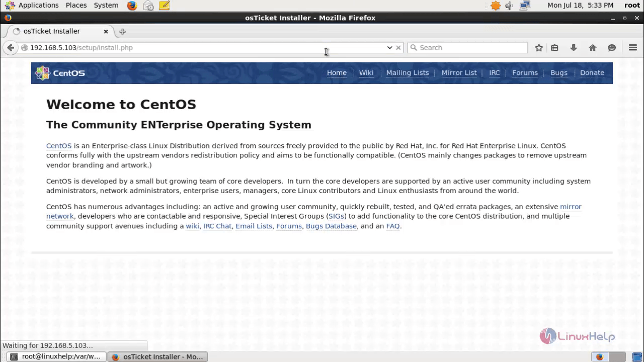
Task: Go back with the browser back arrow
Action: (10, 48)
